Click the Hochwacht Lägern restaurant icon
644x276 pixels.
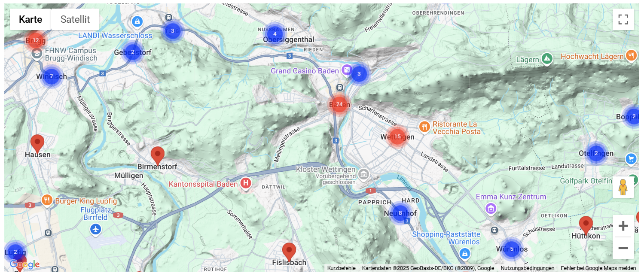click(631, 55)
